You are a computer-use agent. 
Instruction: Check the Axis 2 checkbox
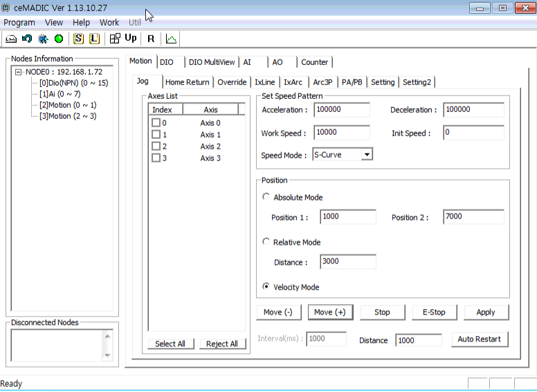click(x=156, y=147)
